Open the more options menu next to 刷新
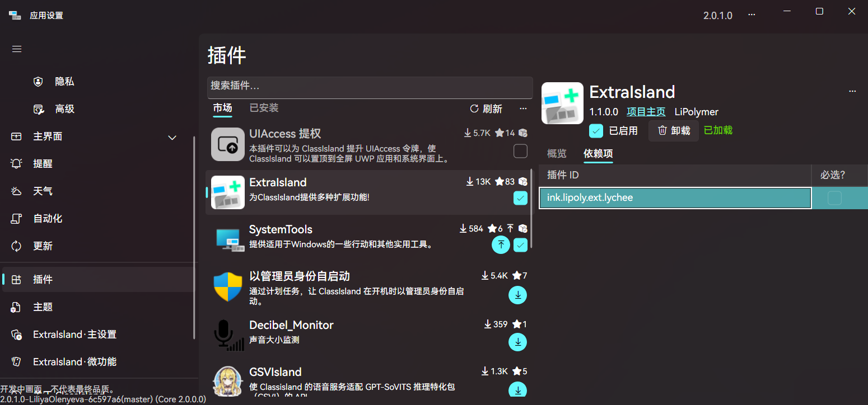The image size is (868, 405). 523,109
